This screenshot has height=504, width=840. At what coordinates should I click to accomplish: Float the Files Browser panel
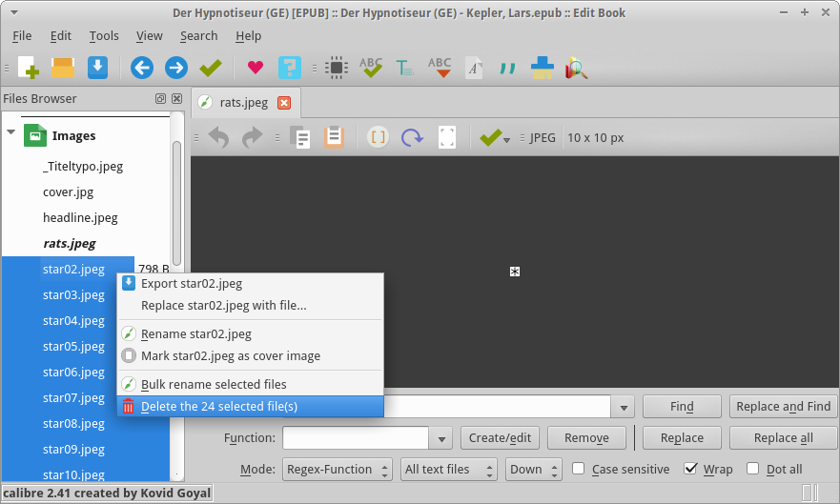(160, 98)
